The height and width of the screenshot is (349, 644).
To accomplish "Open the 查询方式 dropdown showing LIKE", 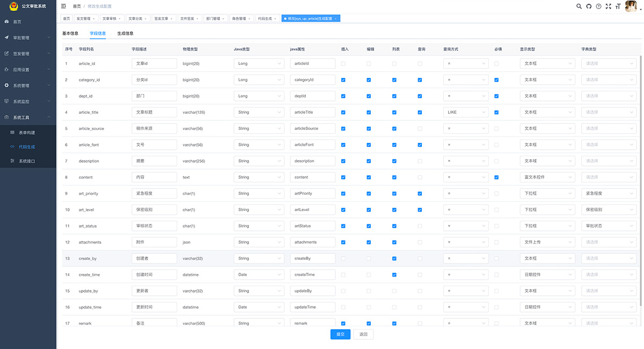I will tap(465, 112).
